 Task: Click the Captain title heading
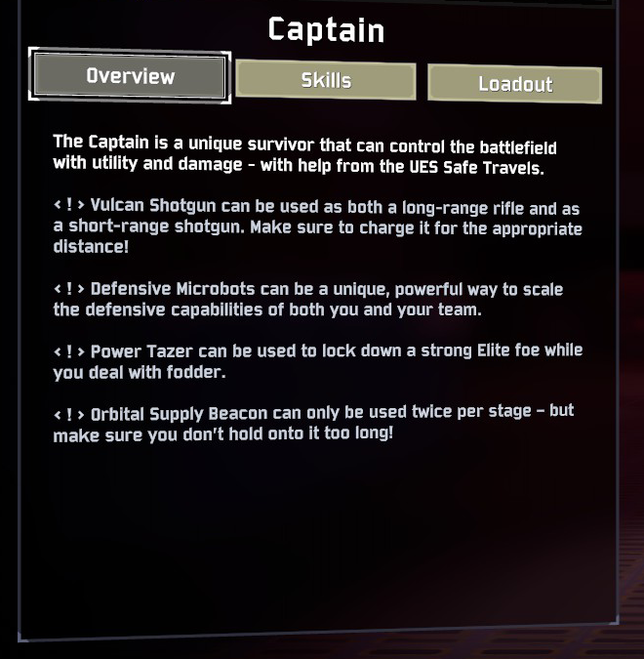tap(326, 29)
